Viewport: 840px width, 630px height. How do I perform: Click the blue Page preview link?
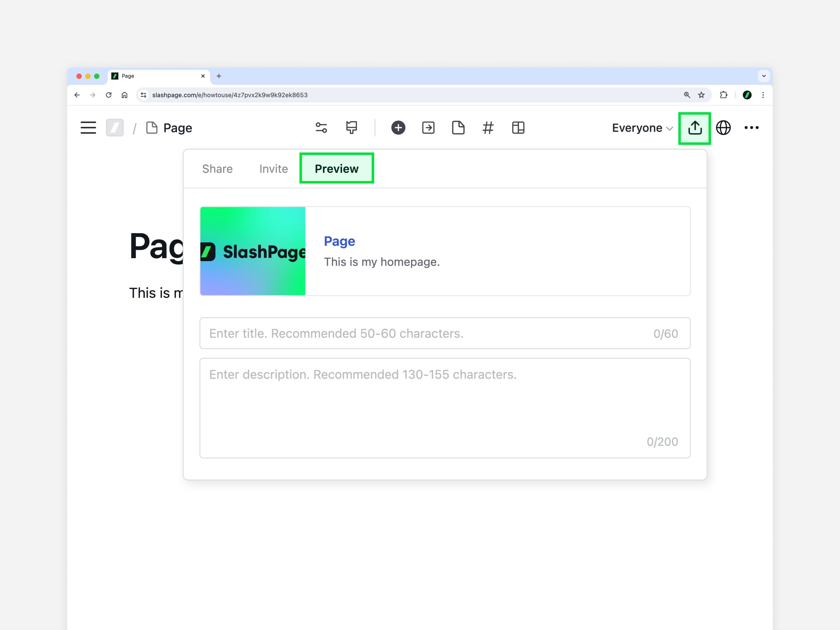click(x=339, y=241)
